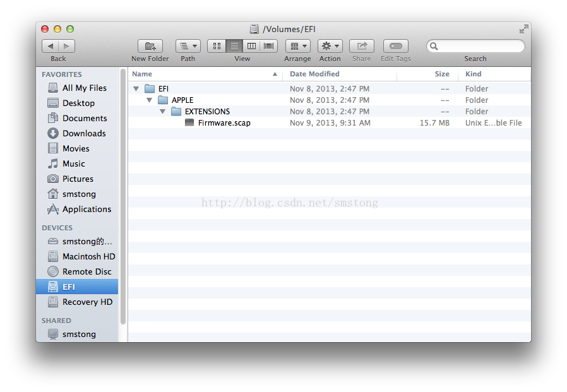Open Pictures in sidebar

coord(77,179)
